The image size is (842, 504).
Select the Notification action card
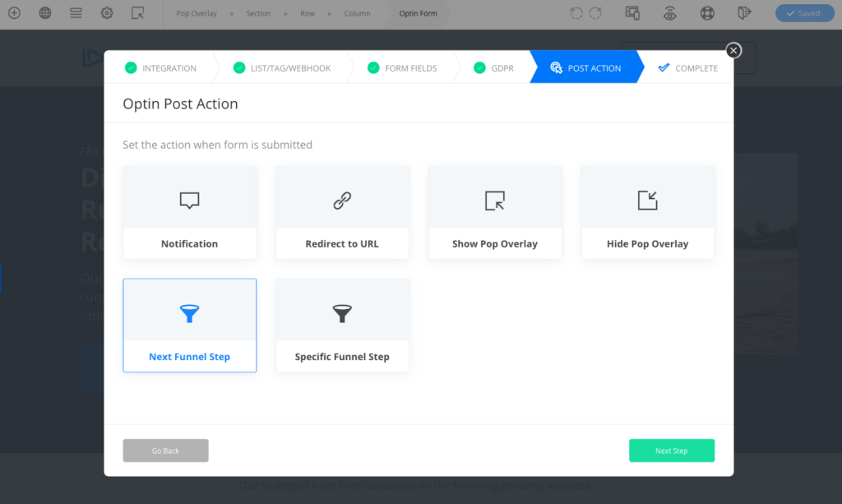pyautogui.click(x=189, y=212)
